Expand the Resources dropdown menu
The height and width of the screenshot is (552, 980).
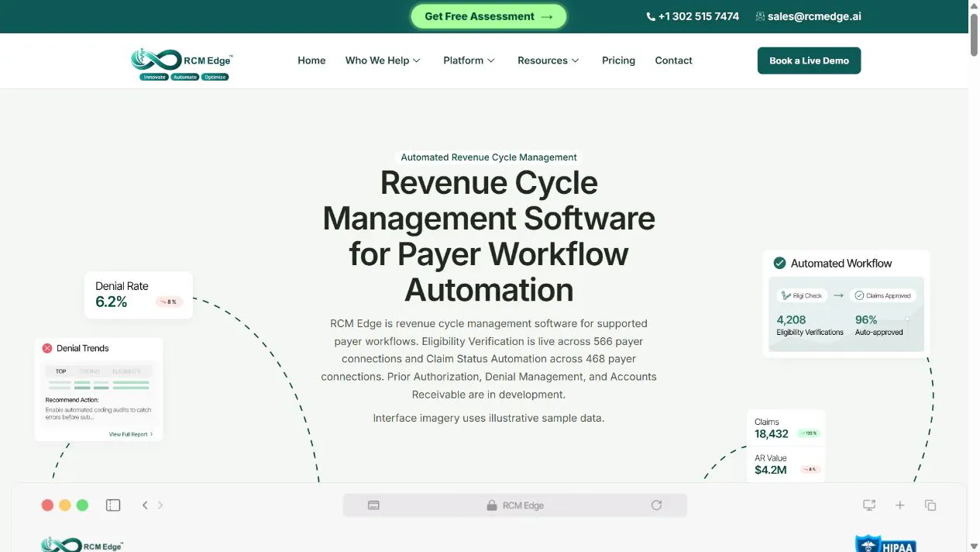tap(548, 60)
